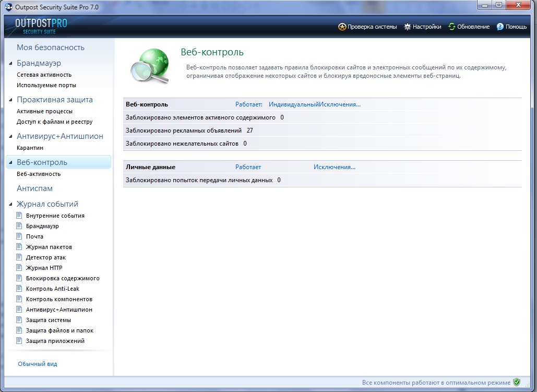Screen dimensions: 537x392
Task: Click the blue help question-mark icon
Action: pos(500,27)
